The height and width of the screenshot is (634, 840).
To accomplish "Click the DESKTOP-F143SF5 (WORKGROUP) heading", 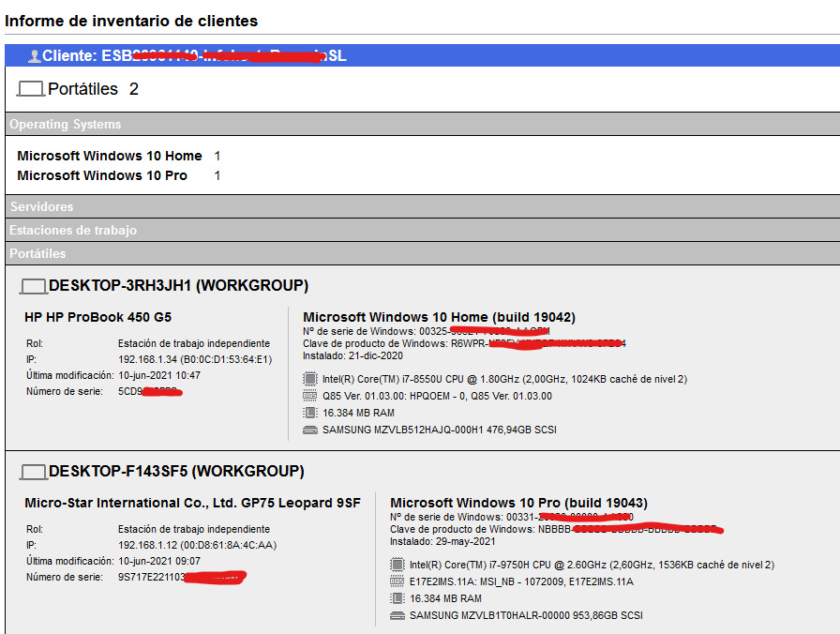I will 176,471.
